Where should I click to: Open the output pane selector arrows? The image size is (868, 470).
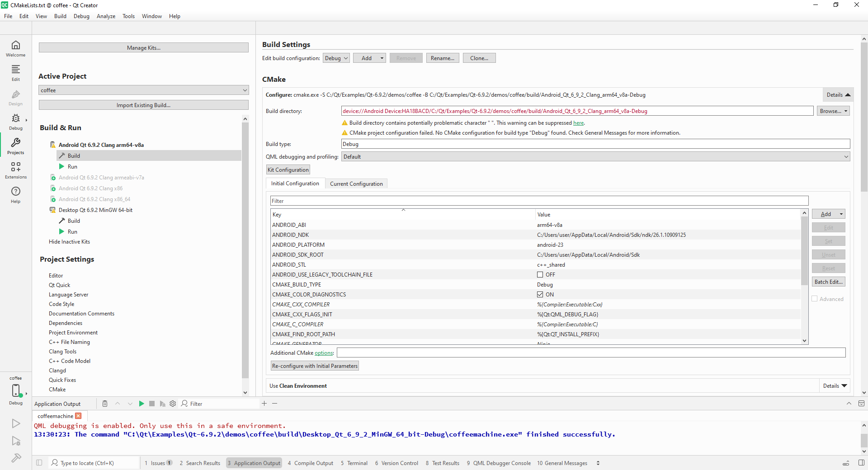click(598, 463)
